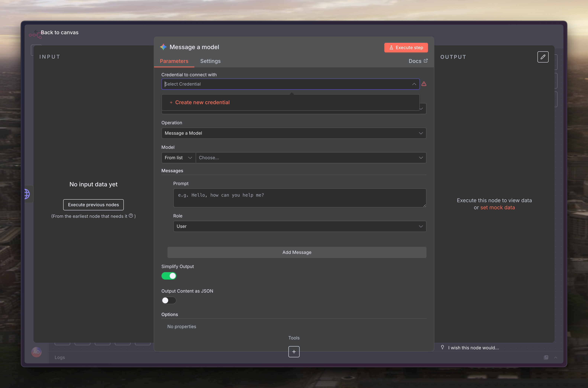Enable Output Content as JSON toggle
Viewport: 588px width, 388px height.
[169, 300]
